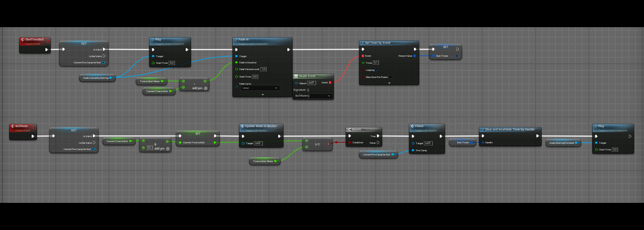644x230 pixels.
Task: Click the Branch node's False output pin
Action: pyautogui.click(x=378, y=143)
